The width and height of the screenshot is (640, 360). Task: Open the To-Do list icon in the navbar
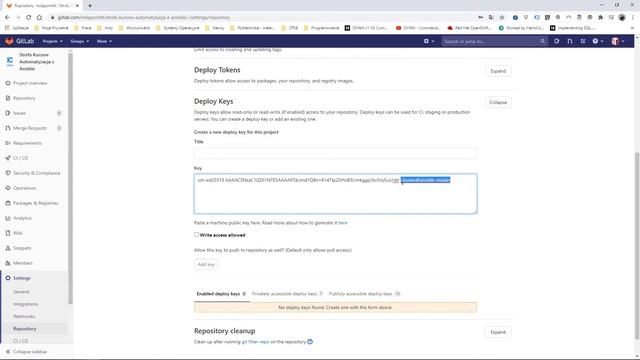pos(583,41)
